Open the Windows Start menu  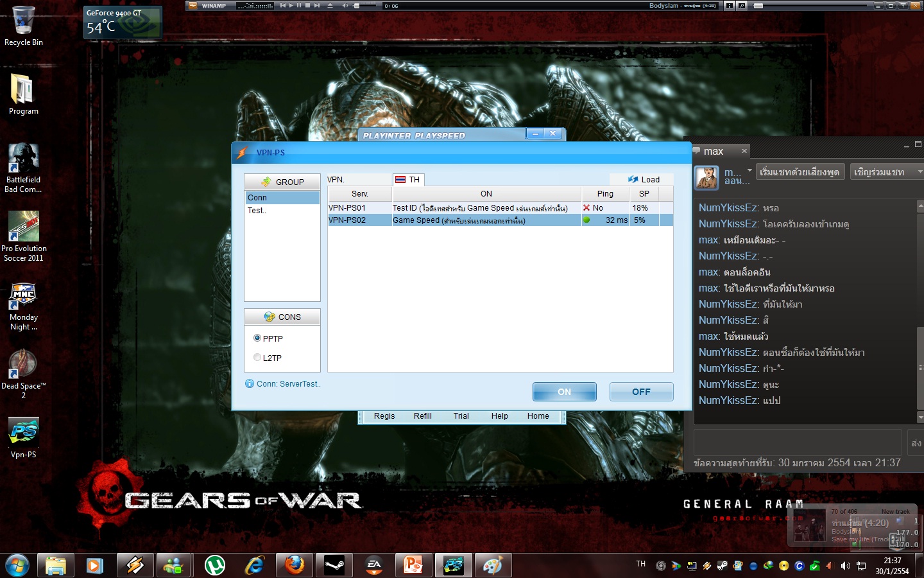click(x=17, y=565)
